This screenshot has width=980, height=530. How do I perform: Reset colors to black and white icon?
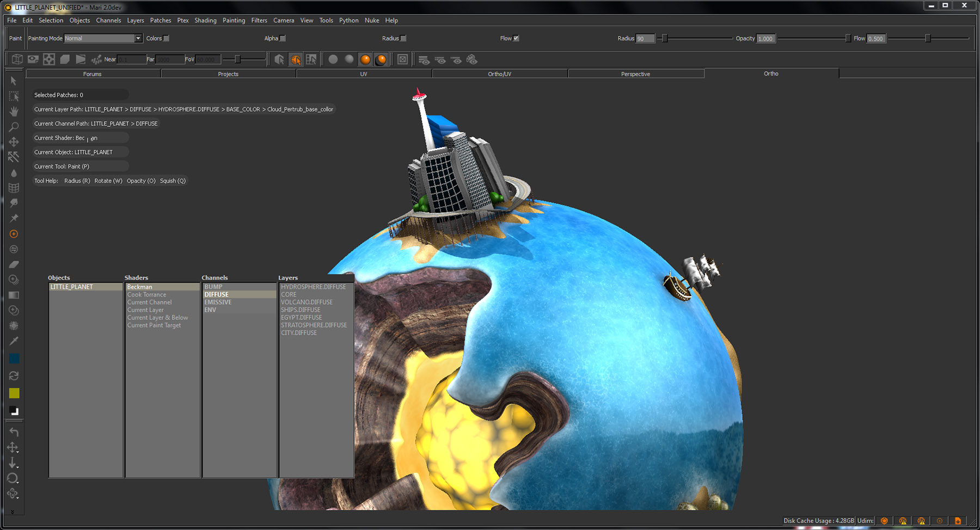[x=14, y=411]
